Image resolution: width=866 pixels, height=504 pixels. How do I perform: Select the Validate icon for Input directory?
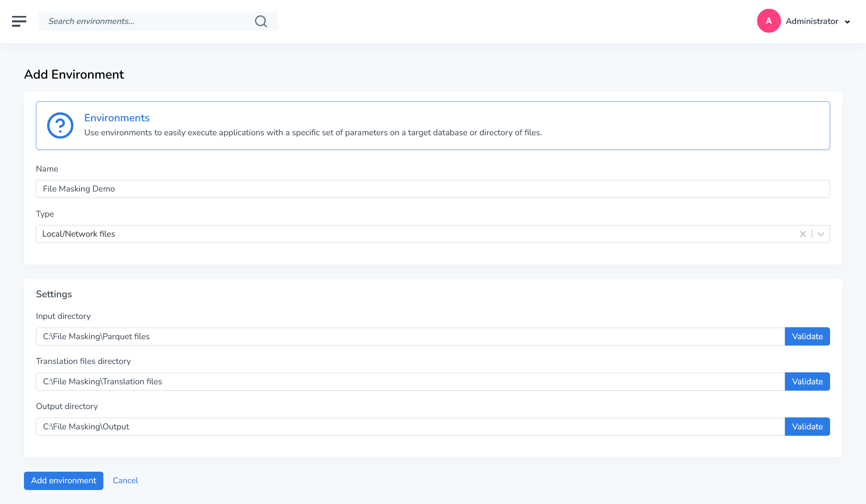pos(807,336)
